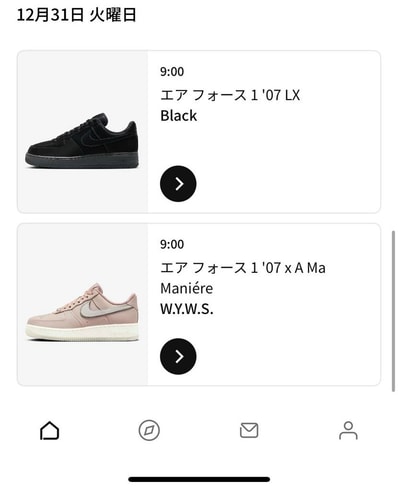Viewport: 398px width, 490px height.
Task: Tap the エア フォース 1 '07 LX title
Action: click(230, 95)
